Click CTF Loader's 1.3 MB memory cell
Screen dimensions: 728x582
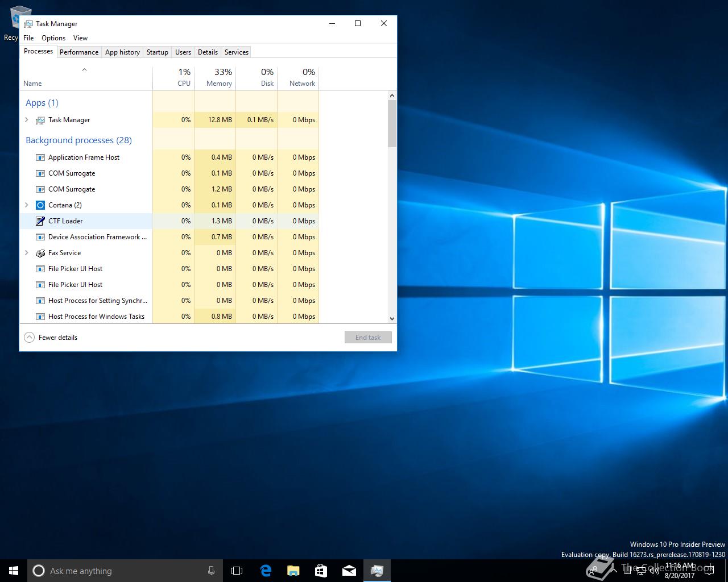tap(215, 221)
